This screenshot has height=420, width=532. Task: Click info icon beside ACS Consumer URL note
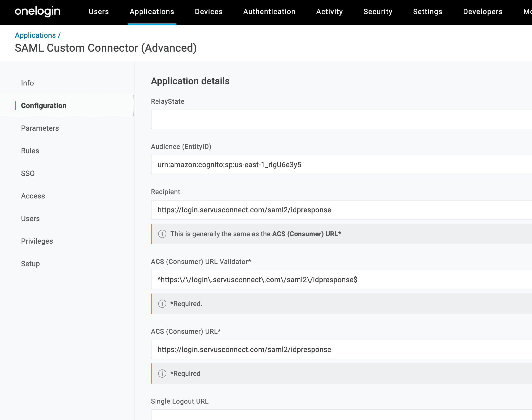click(162, 234)
